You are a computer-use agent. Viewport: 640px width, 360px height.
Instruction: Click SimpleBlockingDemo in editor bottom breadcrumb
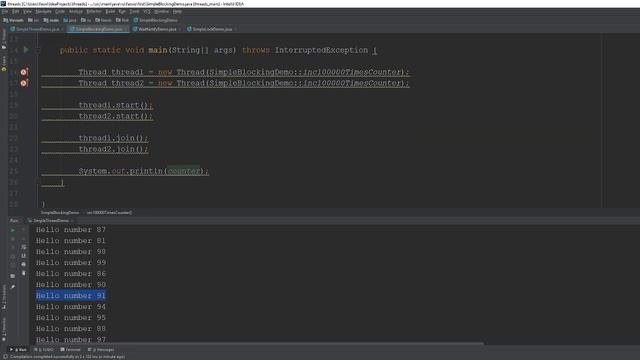[x=60, y=213]
